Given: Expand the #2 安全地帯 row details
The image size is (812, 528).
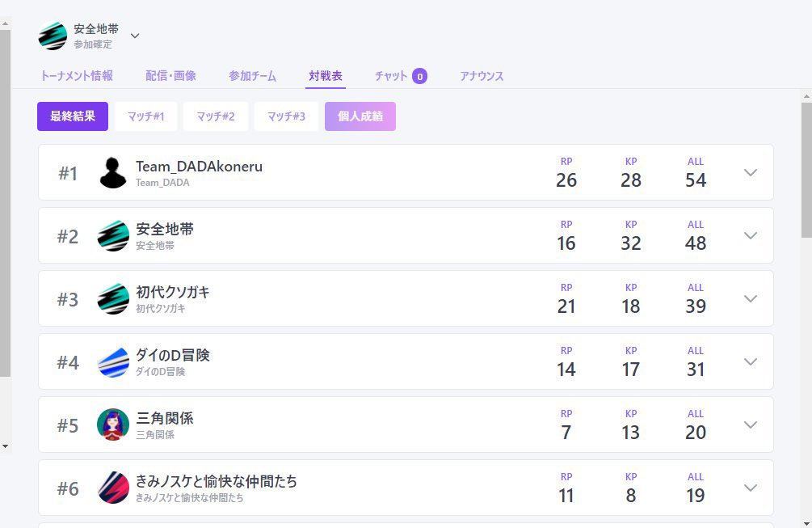Looking at the screenshot, I should [x=751, y=236].
